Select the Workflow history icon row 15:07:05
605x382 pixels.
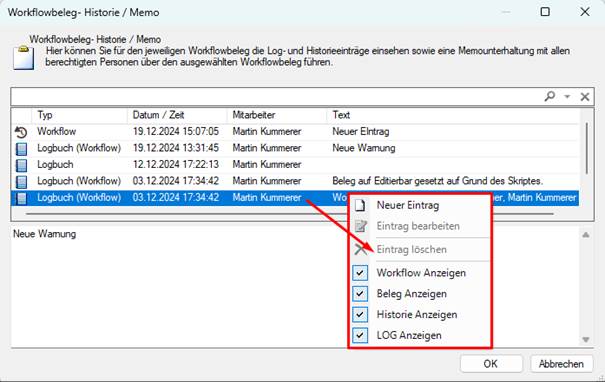[21, 132]
